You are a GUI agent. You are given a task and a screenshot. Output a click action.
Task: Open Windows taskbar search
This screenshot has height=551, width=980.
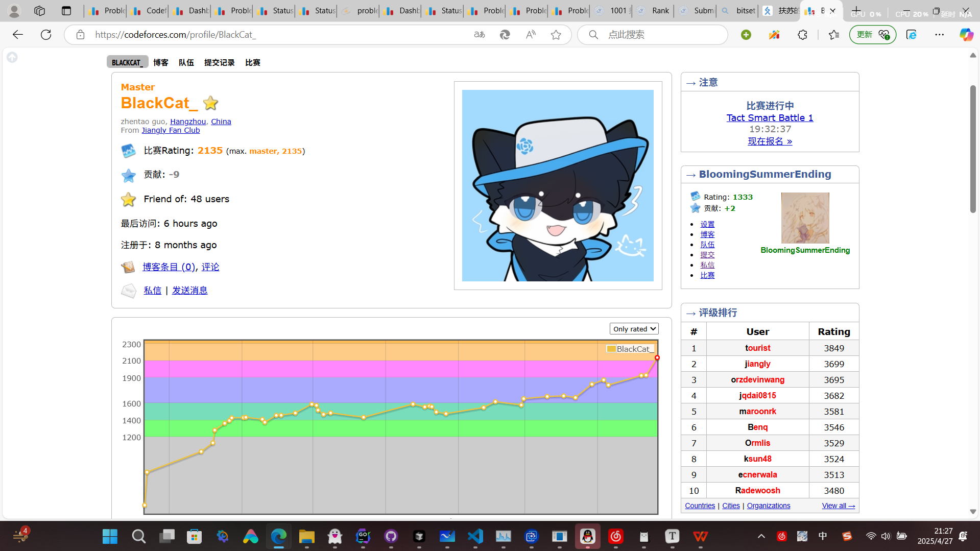(138, 536)
